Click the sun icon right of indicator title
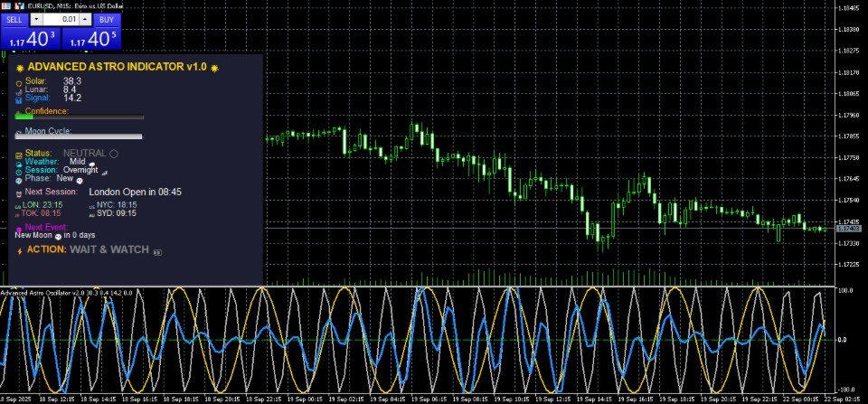The width and height of the screenshot is (868, 404). pyautogui.click(x=214, y=68)
